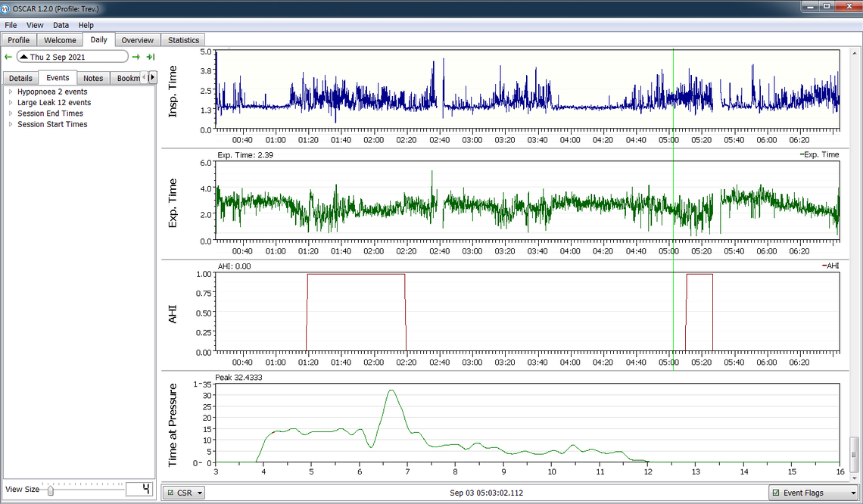Viewport: 863px width, 504px height.
Task: Toggle the CSR checkbox
Action: point(170,493)
